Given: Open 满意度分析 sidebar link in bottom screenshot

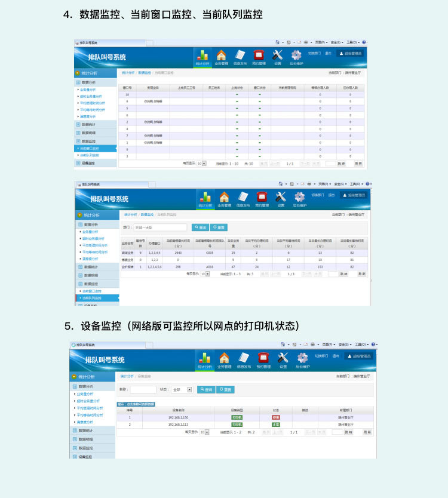Looking at the screenshot, I should click(x=85, y=422).
